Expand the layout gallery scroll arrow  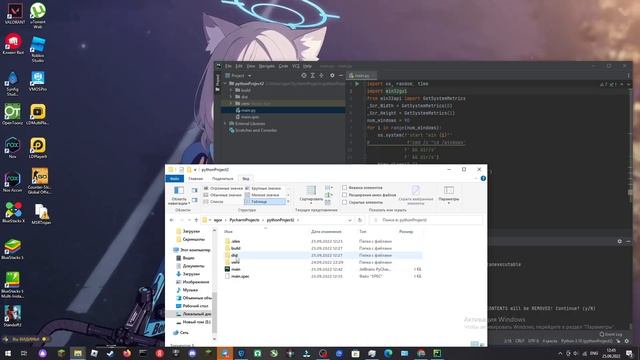pyautogui.click(x=288, y=202)
